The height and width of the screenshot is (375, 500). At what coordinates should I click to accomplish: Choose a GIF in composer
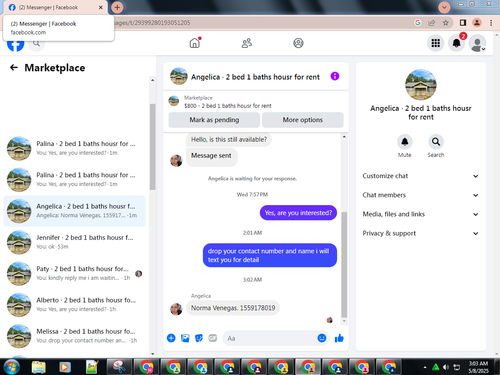tap(213, 338)
